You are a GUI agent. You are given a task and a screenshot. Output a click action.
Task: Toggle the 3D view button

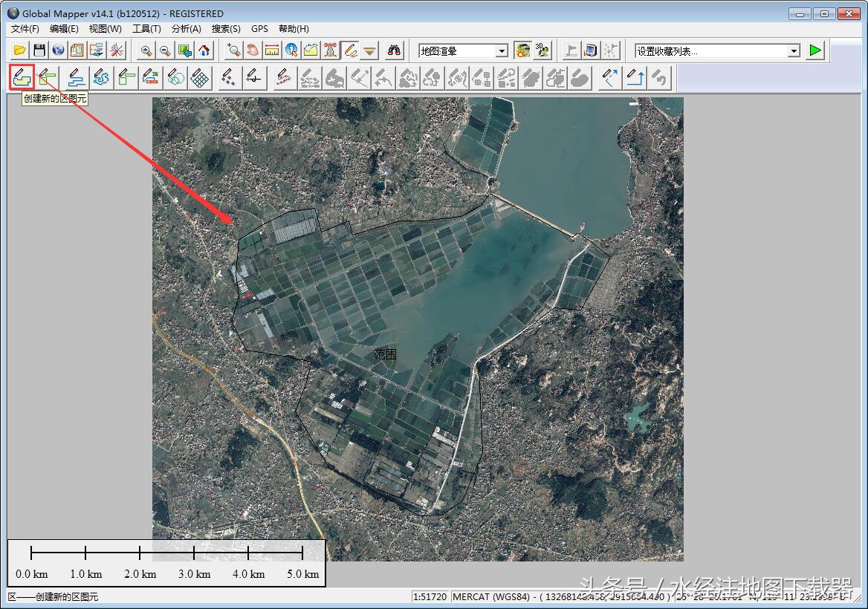coord(542,51)
